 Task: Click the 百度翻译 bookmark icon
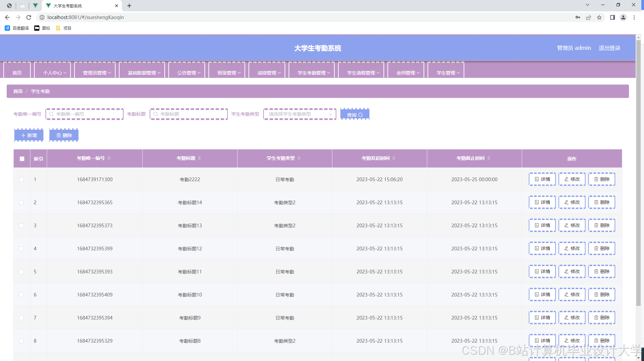coord(7,28)
